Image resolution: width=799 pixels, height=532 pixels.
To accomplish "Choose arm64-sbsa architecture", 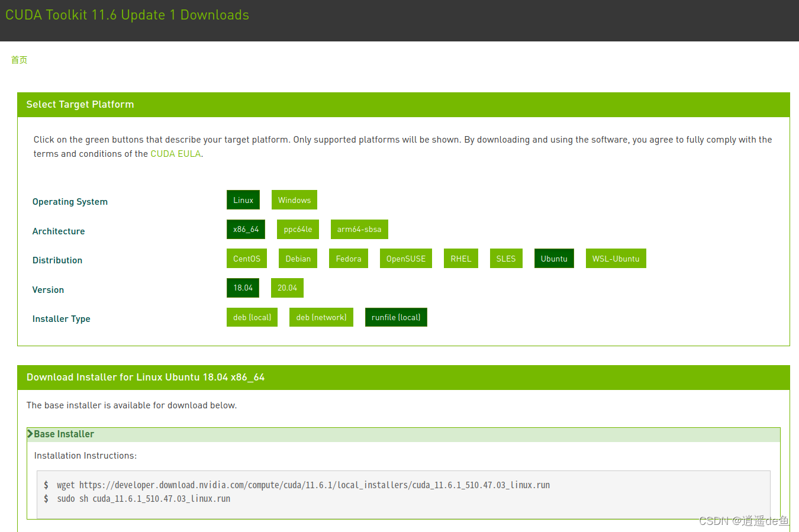I will [359, 229].
